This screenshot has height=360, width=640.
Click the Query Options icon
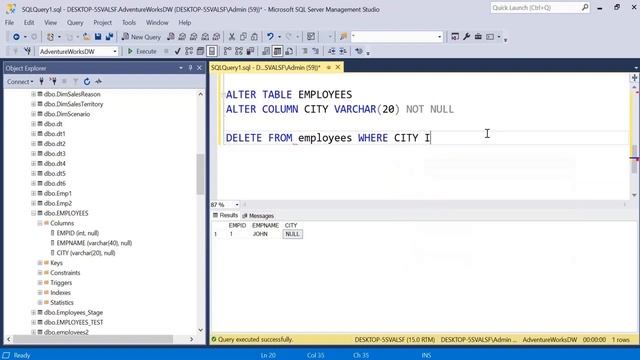pos(200,51)
